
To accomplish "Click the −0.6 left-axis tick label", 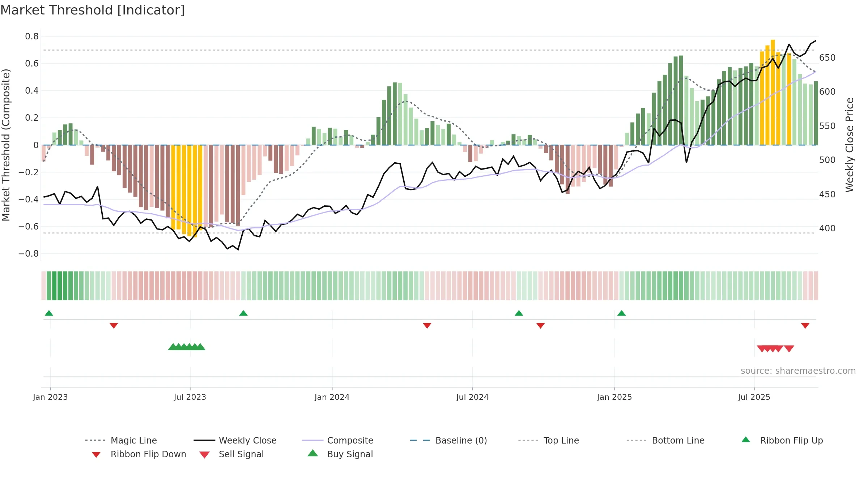I will [x=29, y=227].
